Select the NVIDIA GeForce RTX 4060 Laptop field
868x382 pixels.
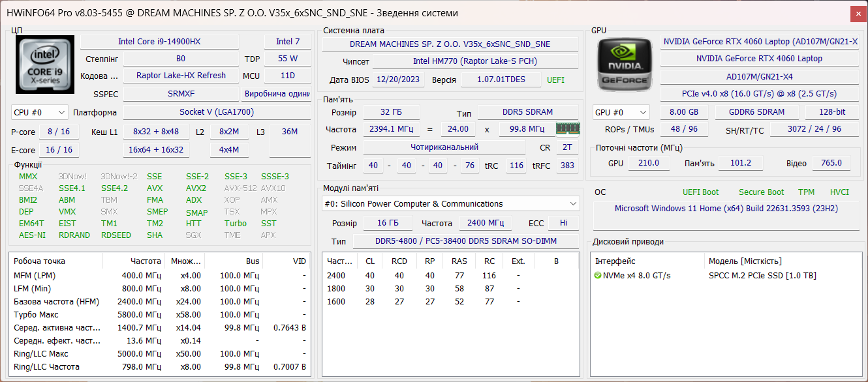759,59
